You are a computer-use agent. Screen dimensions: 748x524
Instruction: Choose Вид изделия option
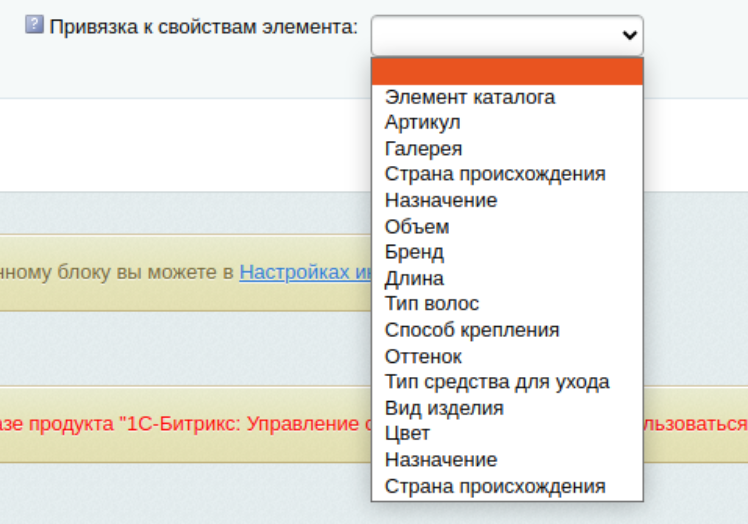click(507, 408)
